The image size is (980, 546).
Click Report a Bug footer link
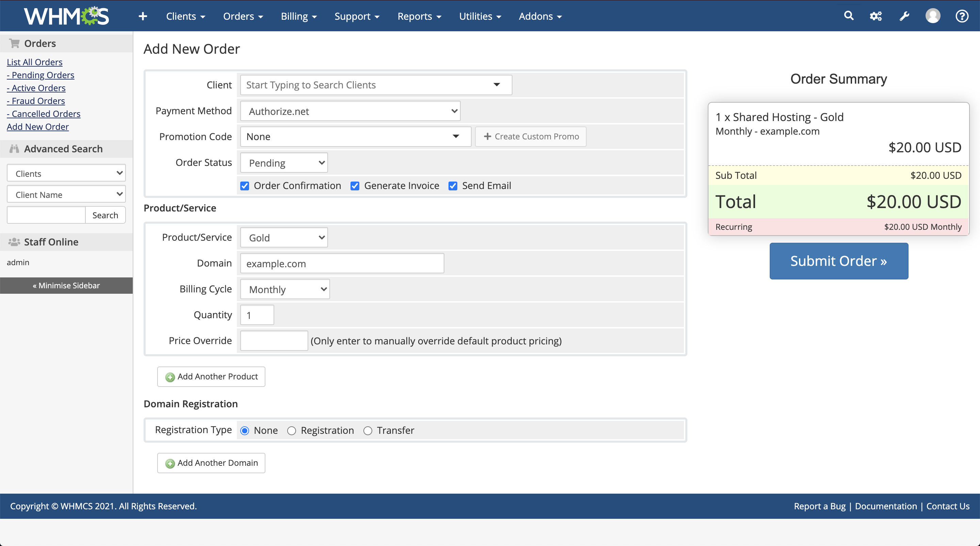pyautogui.click(x=819, y=506)
